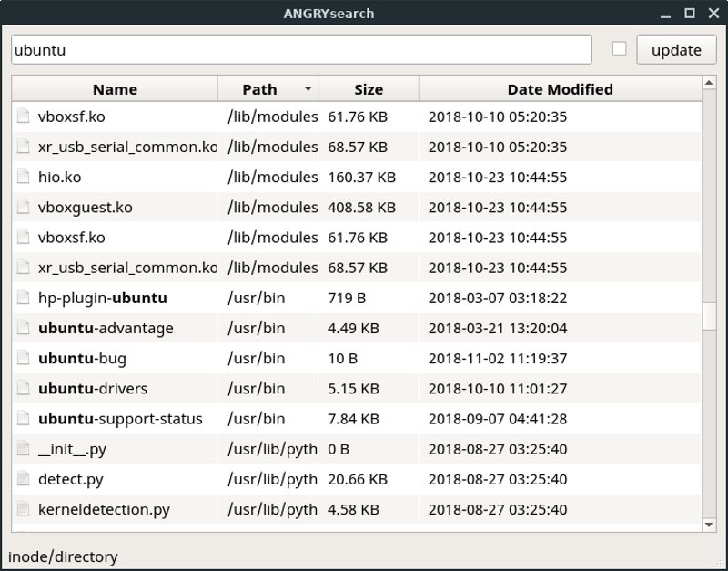Click inside the ubuntu search field
Viewport: 728px width, 571px height.
pyautogui.click(x=300, y=50)
